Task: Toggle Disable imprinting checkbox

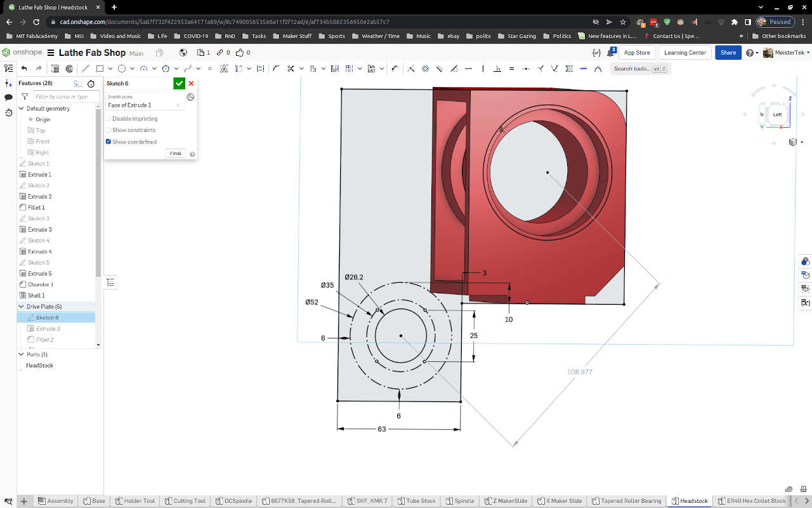Action: tap(108, 119)
